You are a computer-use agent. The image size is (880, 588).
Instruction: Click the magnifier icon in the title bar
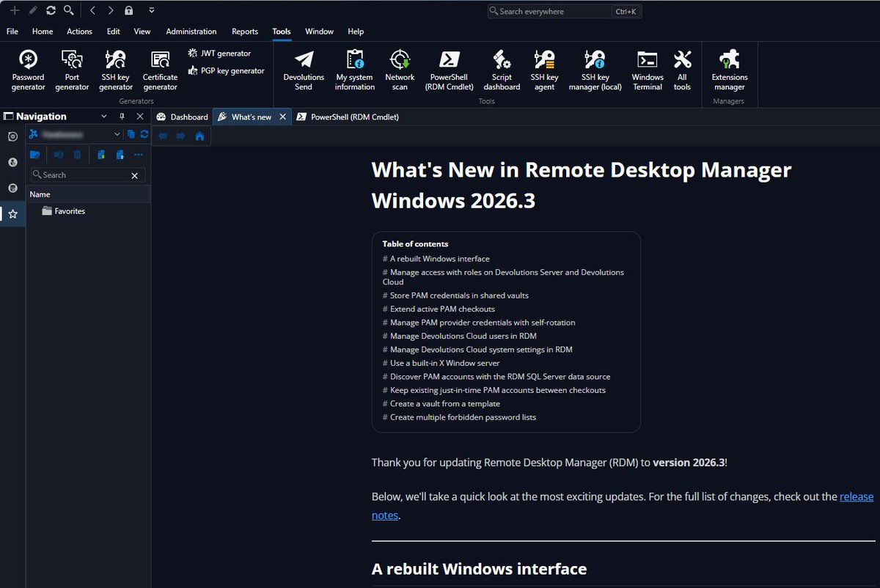(x=68, y=10)
